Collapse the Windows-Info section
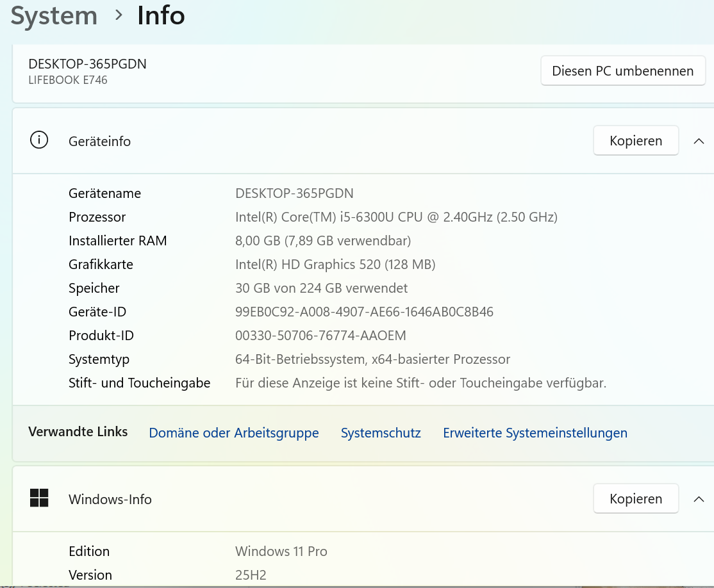The width and height of the screenshot is (714, 588). (x=699, y=499)
